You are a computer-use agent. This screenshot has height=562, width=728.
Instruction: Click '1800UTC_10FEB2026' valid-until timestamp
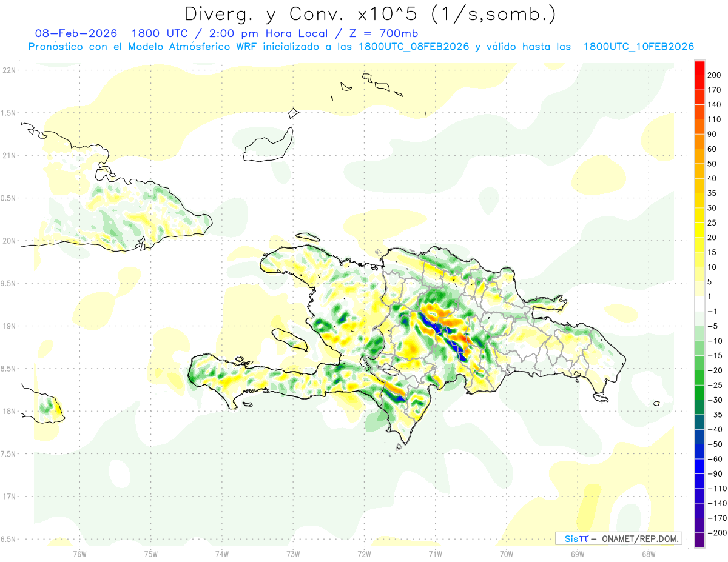[638, 47]
